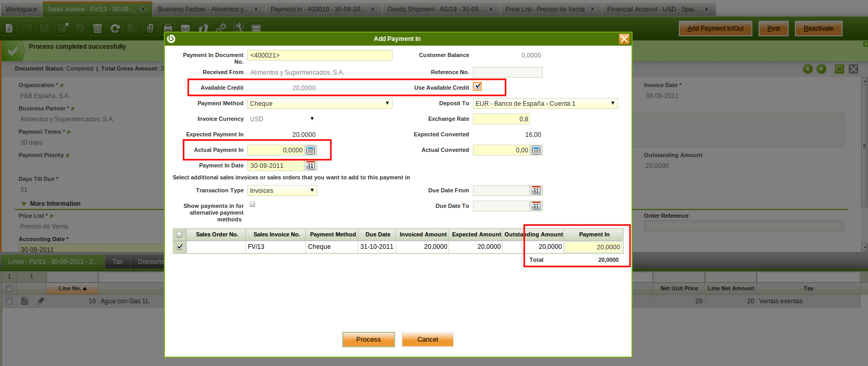
Task: Open calculator next to Actual Converted
Action: [x=536, y=150]
